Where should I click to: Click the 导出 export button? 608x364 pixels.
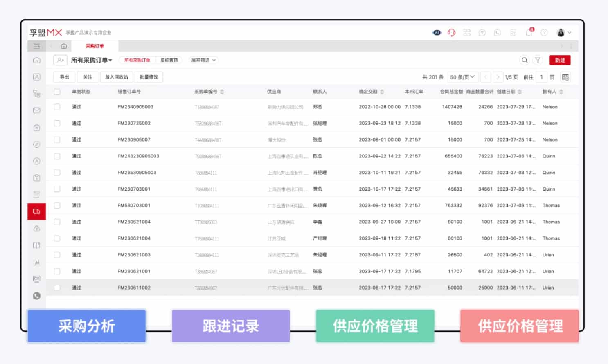tap(65, 77)
